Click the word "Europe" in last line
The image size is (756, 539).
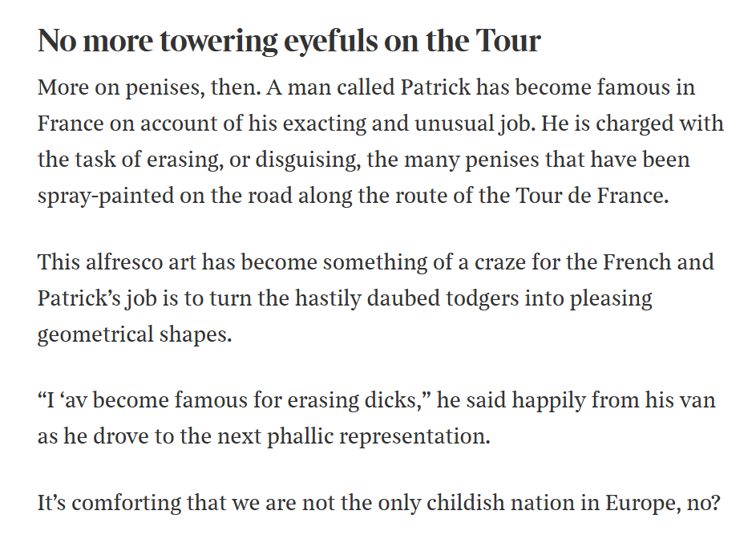(x=637, y=503)
